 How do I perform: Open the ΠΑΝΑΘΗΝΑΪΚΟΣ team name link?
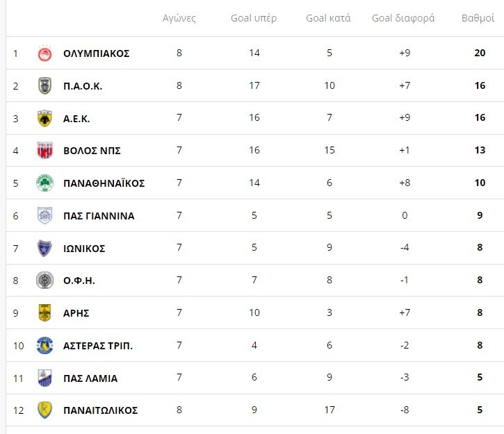click(104, 183)
